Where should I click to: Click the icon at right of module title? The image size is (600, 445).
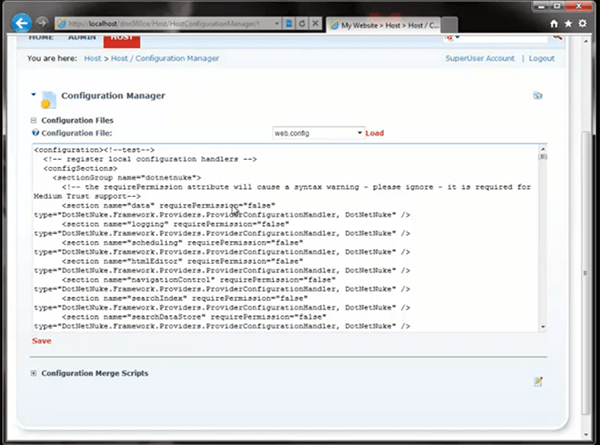tap(538, 96)
